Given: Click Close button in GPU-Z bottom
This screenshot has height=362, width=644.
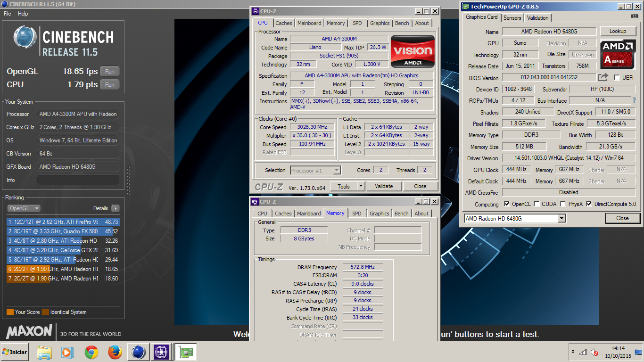Looking at the screenshot, I should click(622, 218).
